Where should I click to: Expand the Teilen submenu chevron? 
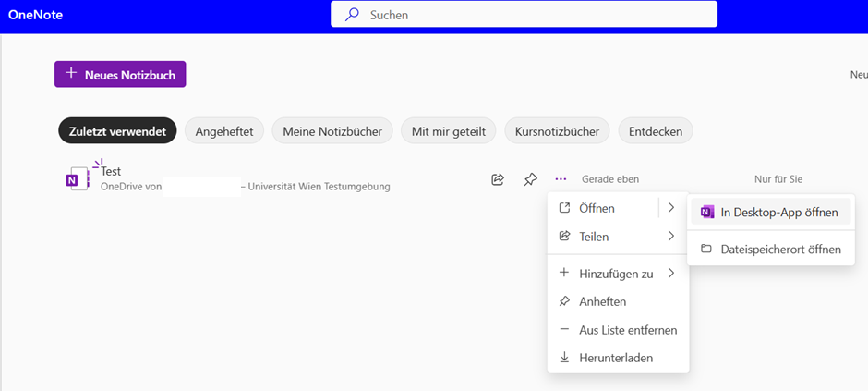671,237
